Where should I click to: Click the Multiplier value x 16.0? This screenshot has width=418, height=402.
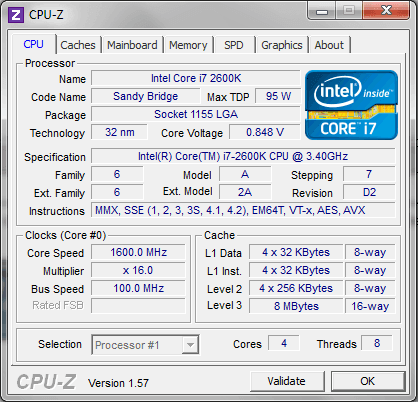point(138,270)
